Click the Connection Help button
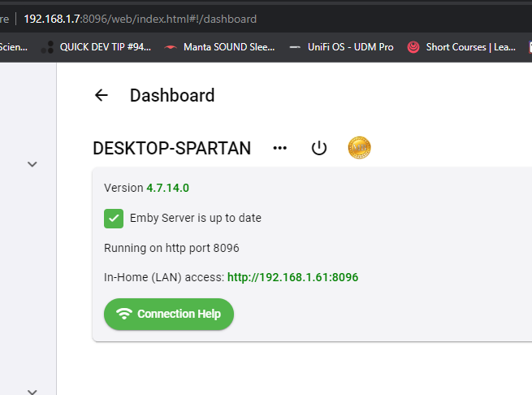The height and width of the screenshot is (395, 532). [169, 314]
